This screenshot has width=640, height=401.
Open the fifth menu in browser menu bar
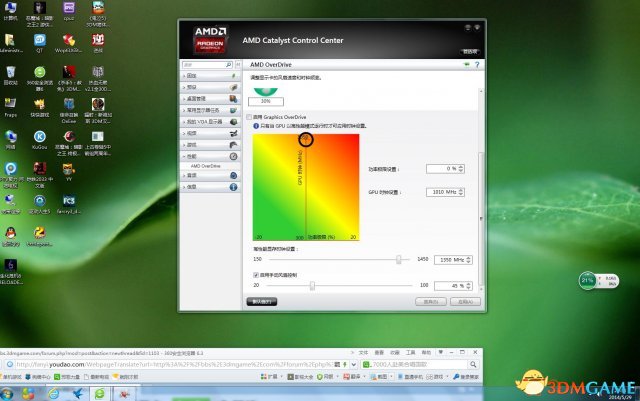pyautogui.click(x=426, y=352)
